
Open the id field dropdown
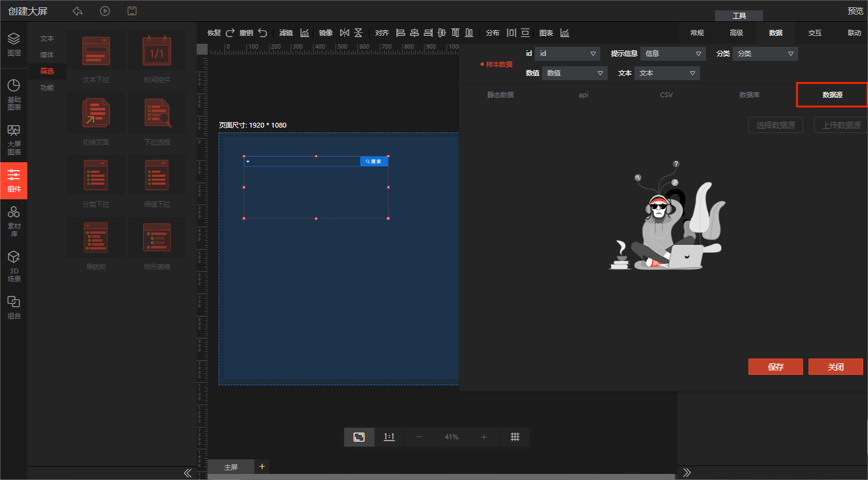pos(567,53)
